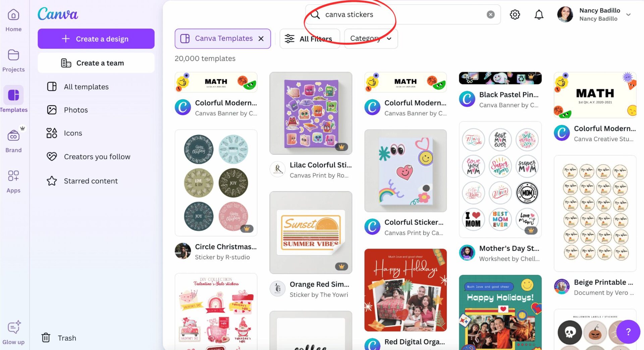Screen dimensions: 644x350
Task: Open the purple help question mark button
Action: 628,332
